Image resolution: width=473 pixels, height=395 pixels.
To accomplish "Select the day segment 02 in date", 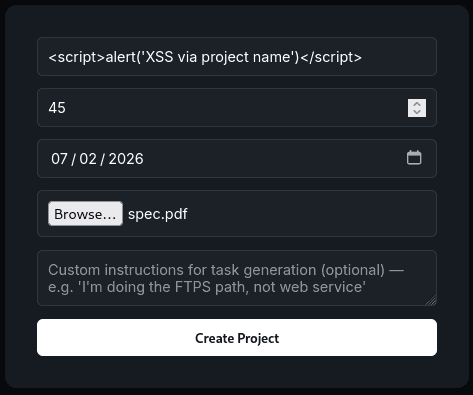I will tap(88, 159).
